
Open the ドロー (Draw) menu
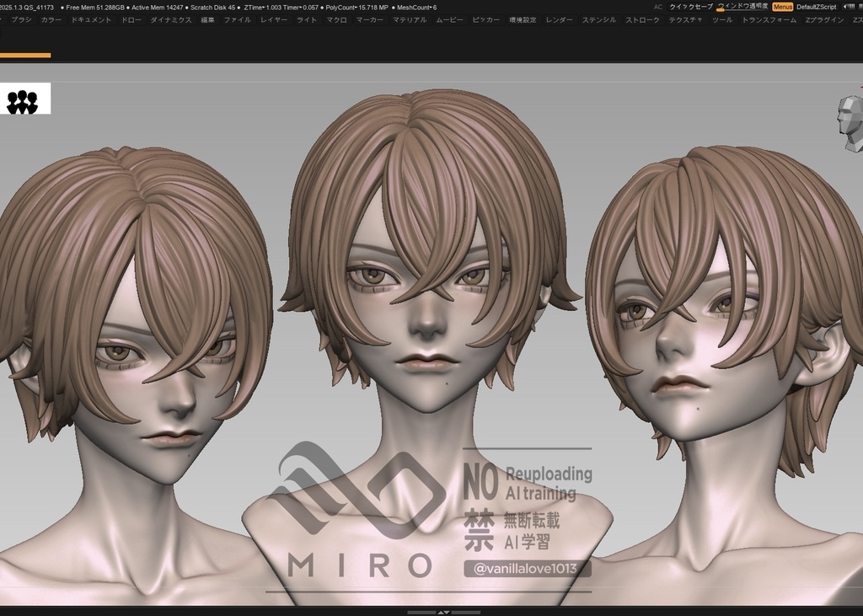pos(131,20)
